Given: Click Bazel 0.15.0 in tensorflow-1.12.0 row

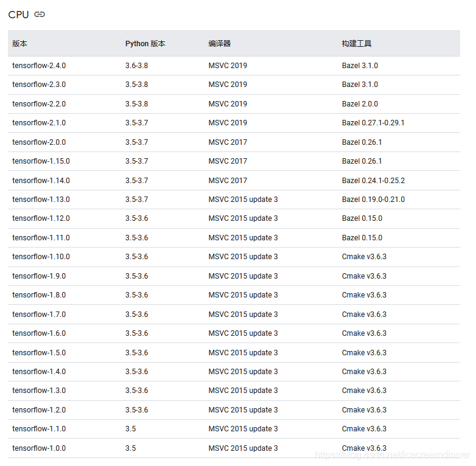Looking at the screenshot, I should pos(362,218).
